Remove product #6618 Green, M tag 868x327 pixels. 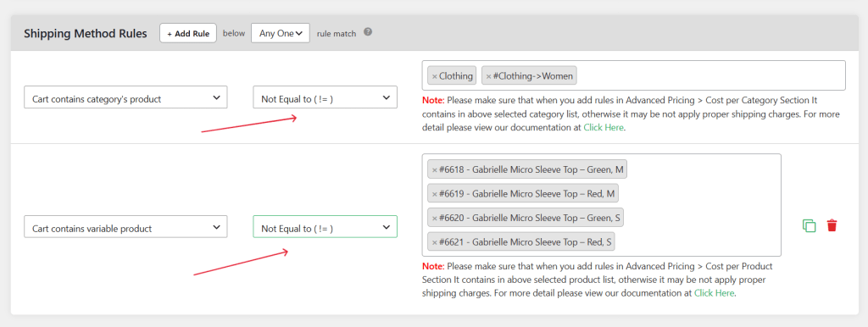point(435,170)
